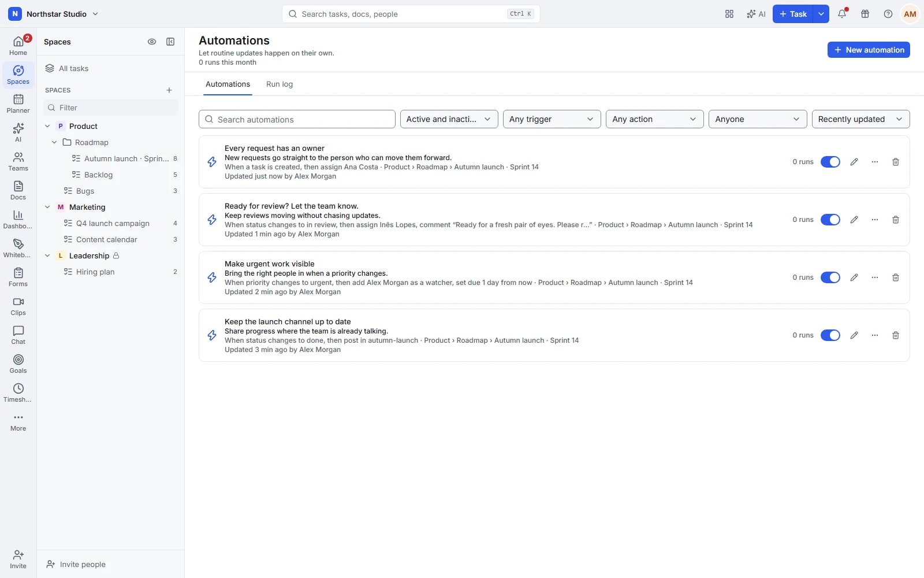924x578 pixels.
Task: Delete the "Make urgent work visible" automation
Action: [x=896, y=277]
